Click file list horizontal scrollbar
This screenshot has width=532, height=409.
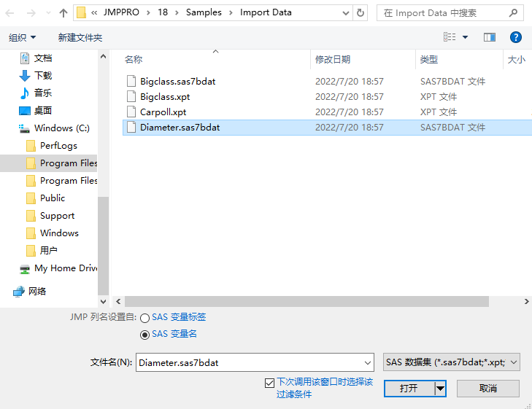tap(307, 301)
